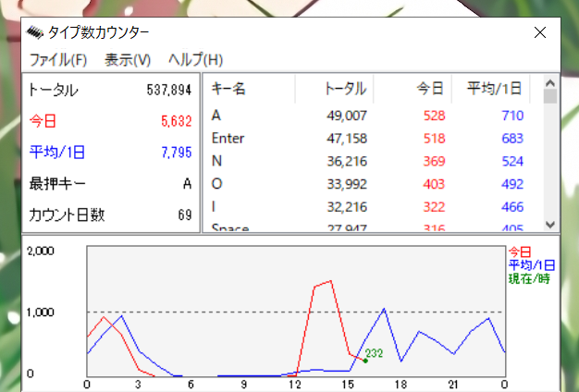The height and width of the screenshot is (392, 579).
Task: Click today's count 322 for I
Action: tap(435, 207)
